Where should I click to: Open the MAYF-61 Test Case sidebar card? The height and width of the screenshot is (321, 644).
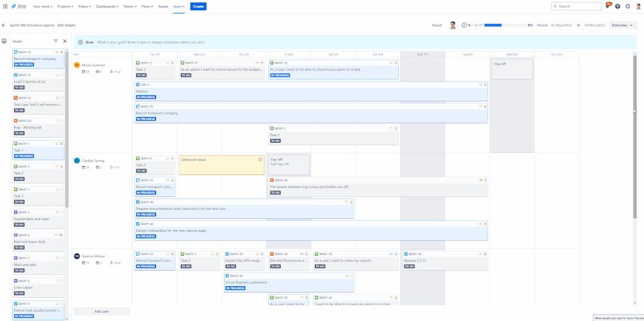tap(38, 105)
